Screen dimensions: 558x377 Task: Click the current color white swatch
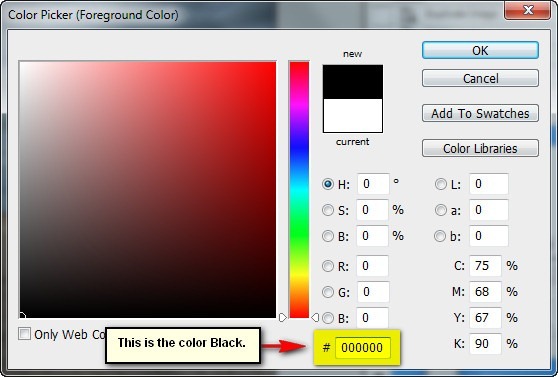353,116
